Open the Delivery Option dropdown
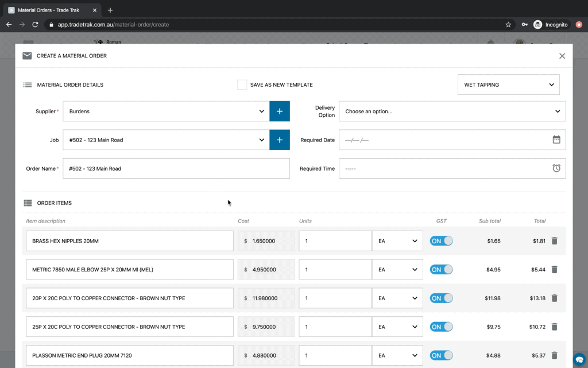Image resolution: width=588 pixels, height=368 pixels. (452, 111)
